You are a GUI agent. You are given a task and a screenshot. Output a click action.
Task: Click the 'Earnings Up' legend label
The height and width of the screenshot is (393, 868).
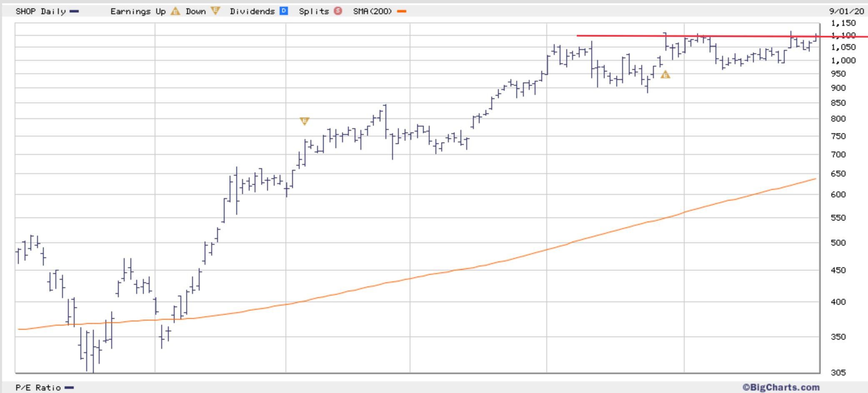tap(138, 11)
